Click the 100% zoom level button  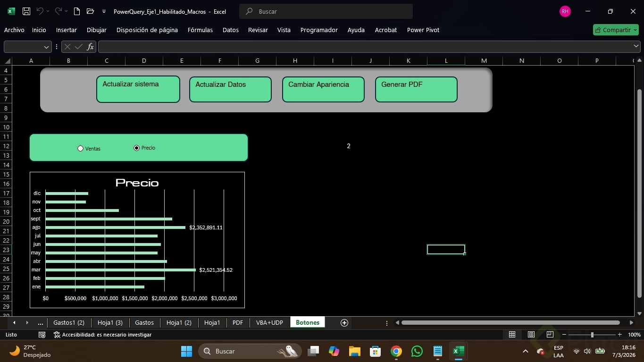pos(634,335)
